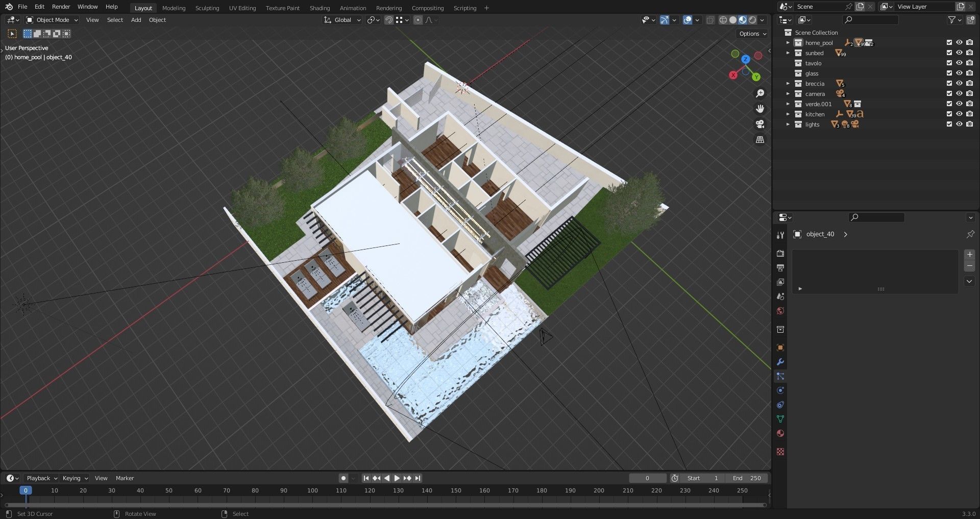Switch to the UV Editing workspace tab

point(242,8)
